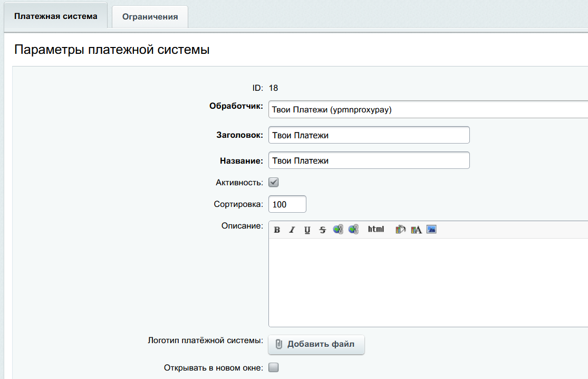The image size is (588, 379).
Task: Click the Сортировка field showing 100
Action: pyautogui.click(x=287, y=204)
